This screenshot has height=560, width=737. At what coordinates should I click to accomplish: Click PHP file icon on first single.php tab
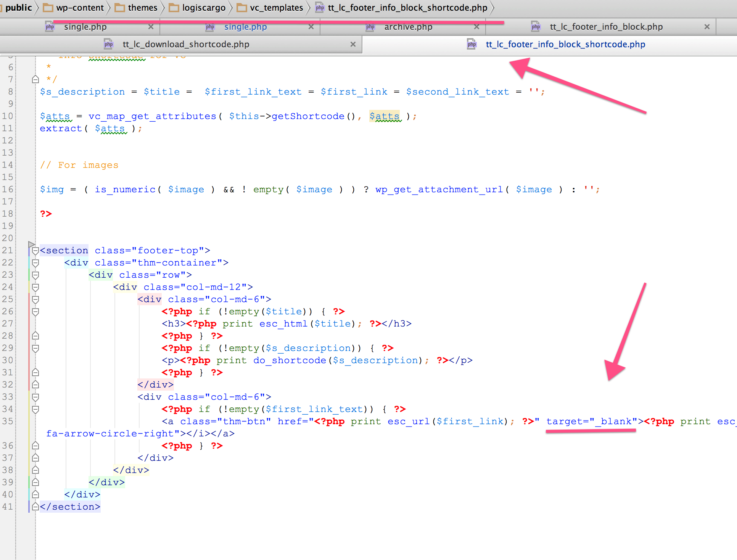tap(50, 27)
